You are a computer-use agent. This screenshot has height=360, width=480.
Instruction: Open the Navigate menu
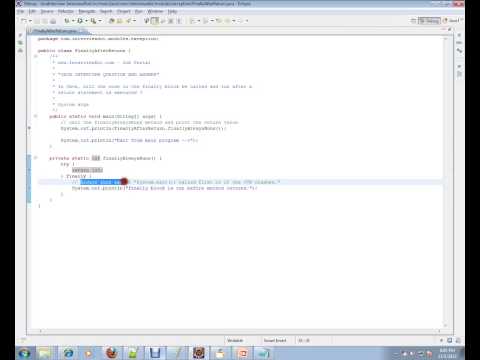click(87, 11)
